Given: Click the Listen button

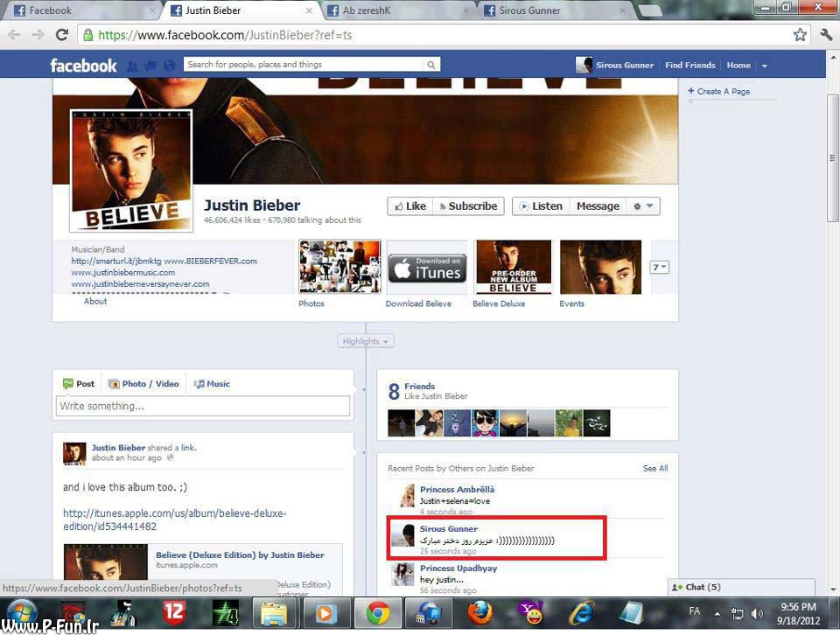Looking at the screenshot, I should click(x=541, y=206).
